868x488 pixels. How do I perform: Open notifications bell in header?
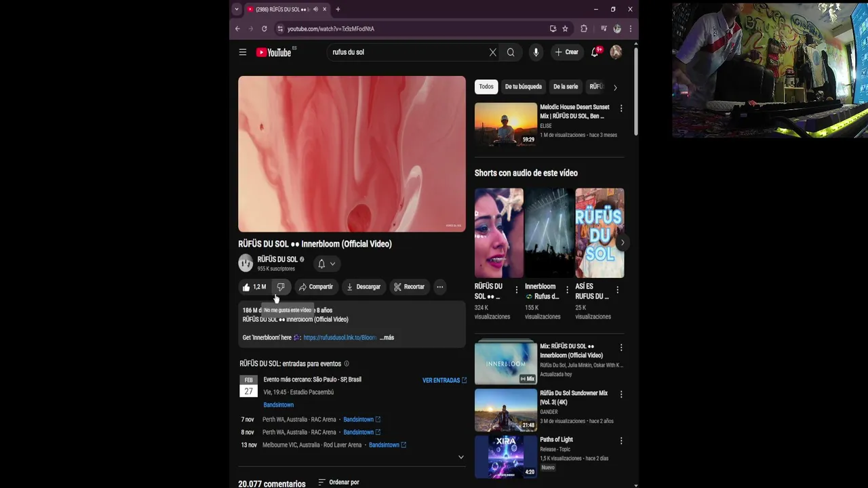(x=595, y=52)
